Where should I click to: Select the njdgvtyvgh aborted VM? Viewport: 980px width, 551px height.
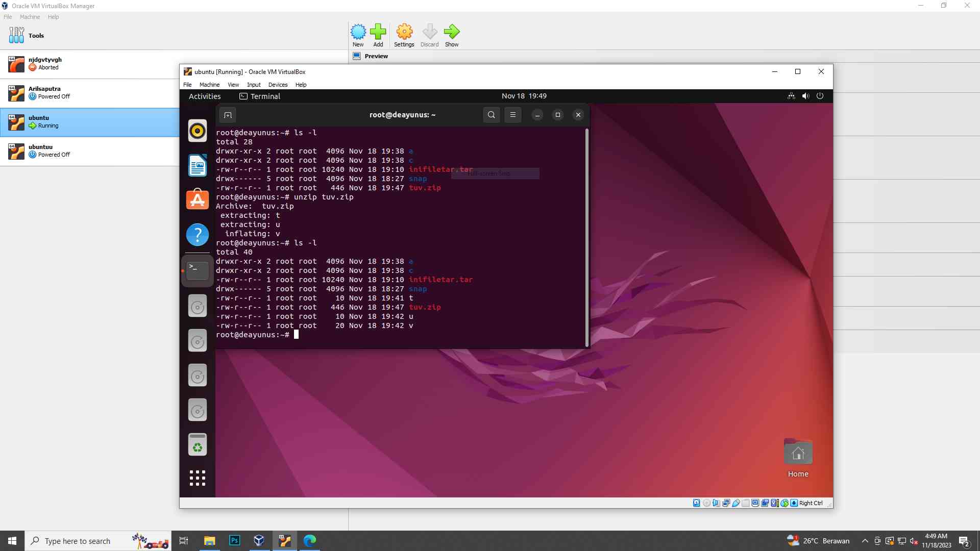(x=89, y=64)
